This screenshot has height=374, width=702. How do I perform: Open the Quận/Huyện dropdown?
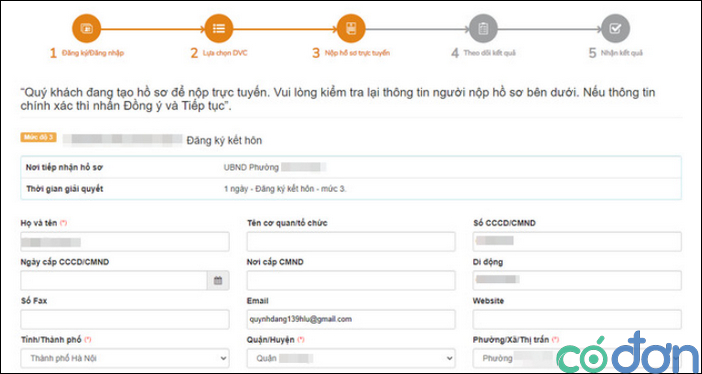click(351, 358)
